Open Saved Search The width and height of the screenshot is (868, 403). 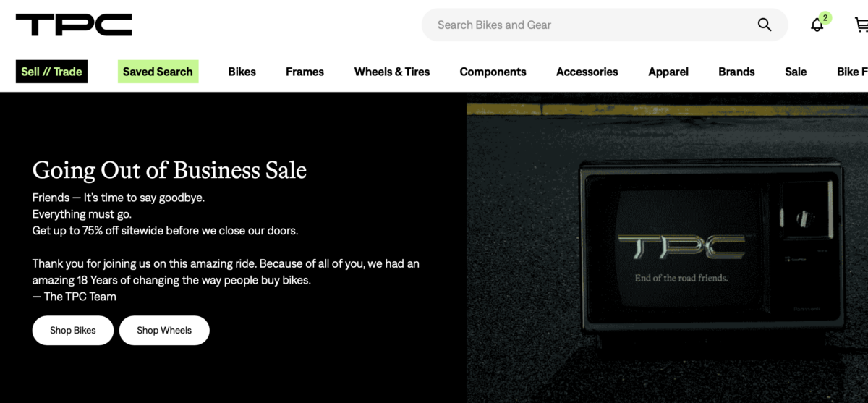pyautogui.click(x=158, y=72)
